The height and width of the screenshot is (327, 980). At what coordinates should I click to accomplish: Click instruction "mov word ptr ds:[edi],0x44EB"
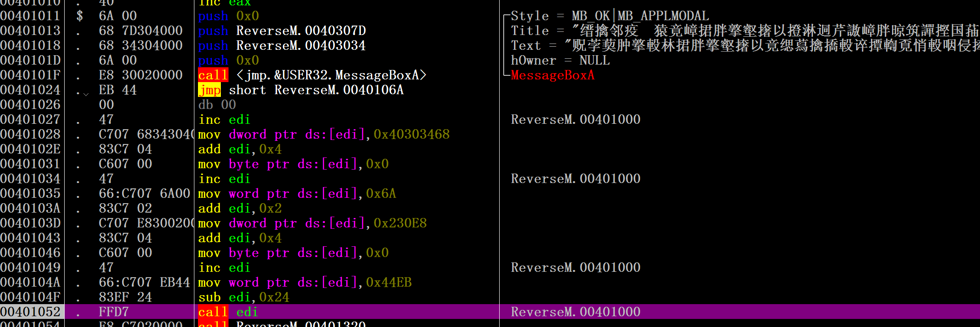coord(305,283)
